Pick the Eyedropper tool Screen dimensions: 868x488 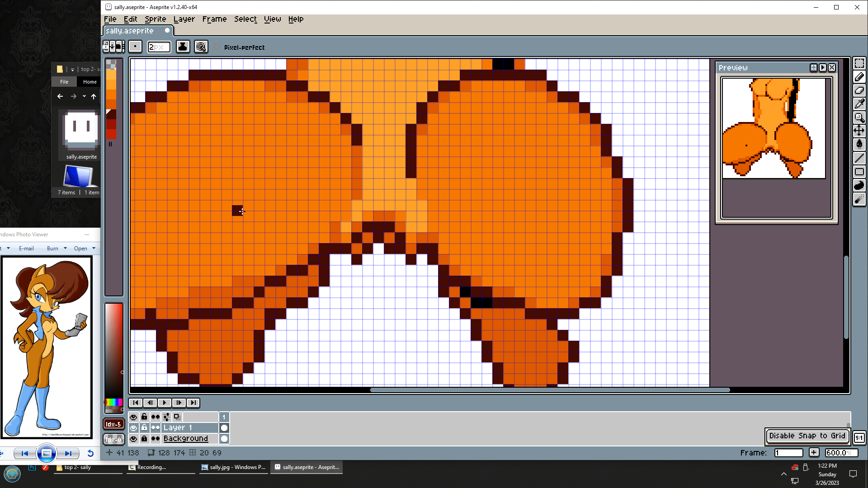click(x=859, y=104)
